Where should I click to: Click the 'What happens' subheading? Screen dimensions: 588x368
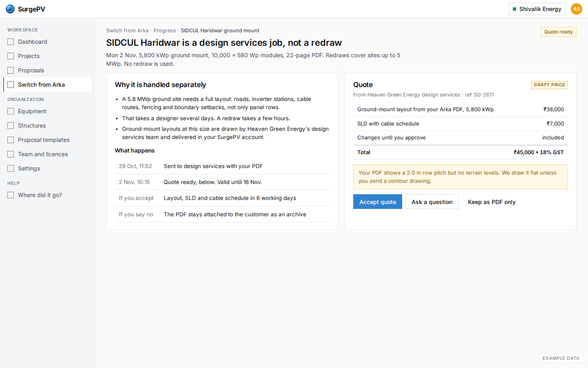[x=135, y=150]
